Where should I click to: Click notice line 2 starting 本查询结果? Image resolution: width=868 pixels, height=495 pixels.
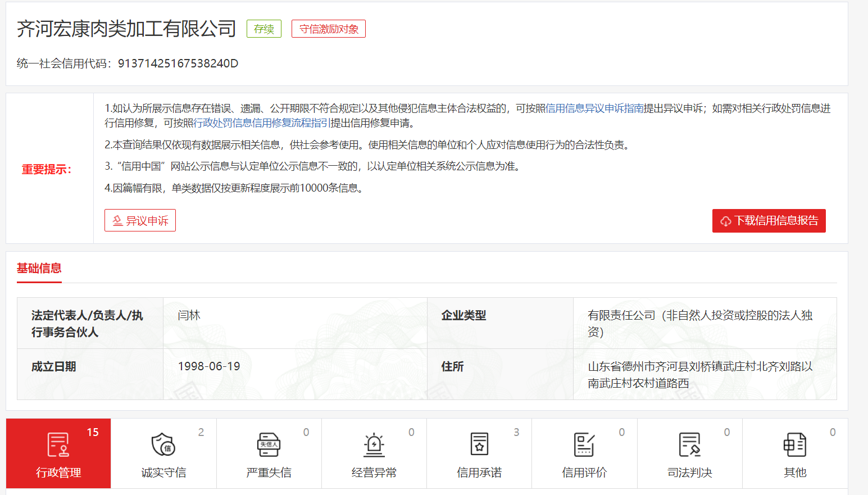coord(368,145)
